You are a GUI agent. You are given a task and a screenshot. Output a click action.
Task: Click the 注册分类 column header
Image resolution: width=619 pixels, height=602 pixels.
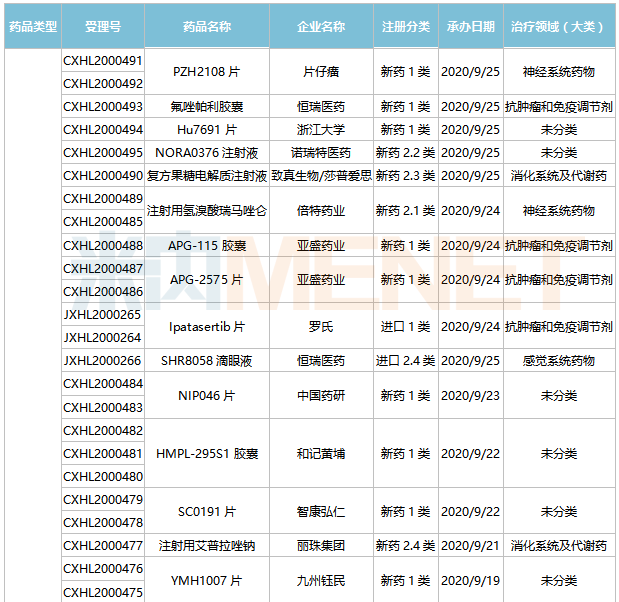pos(405,26)
